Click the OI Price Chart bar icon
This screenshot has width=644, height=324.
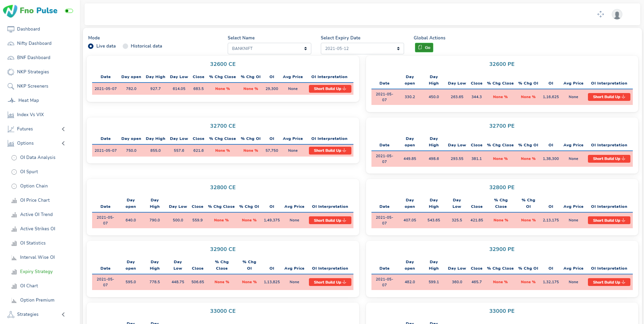coord(14,200)
